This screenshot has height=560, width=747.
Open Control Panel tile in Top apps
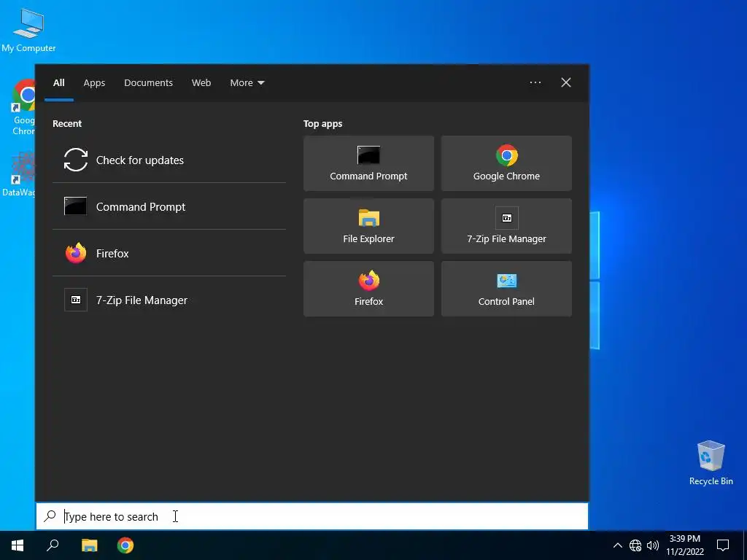point(506,289)
